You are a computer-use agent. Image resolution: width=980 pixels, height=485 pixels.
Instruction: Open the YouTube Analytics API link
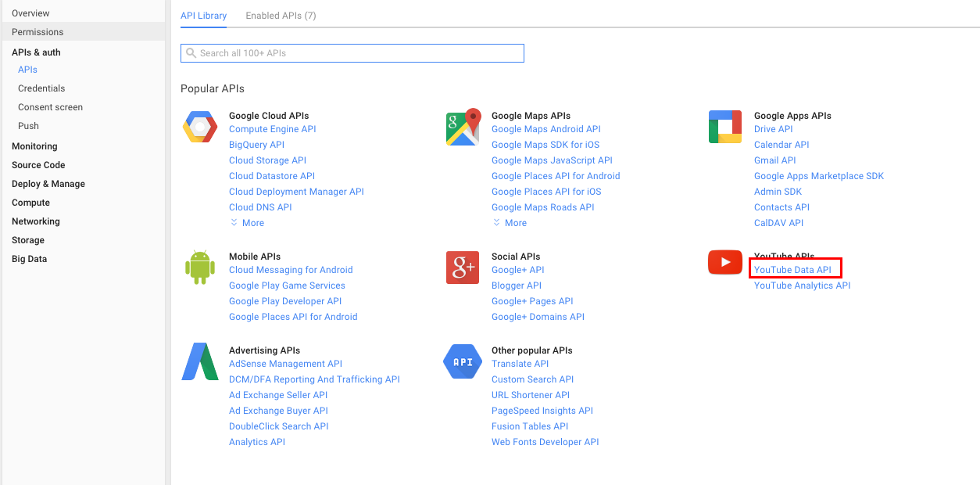(x=802, y=286)
